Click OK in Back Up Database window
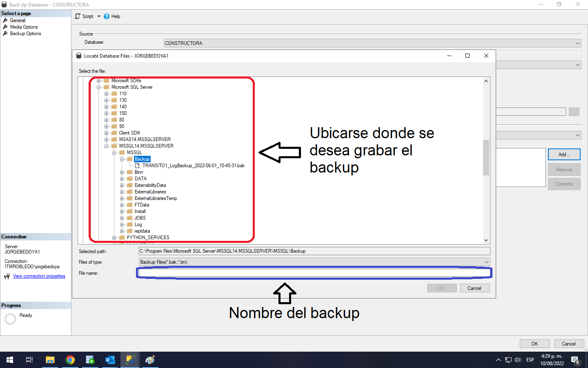 point(535,343)
